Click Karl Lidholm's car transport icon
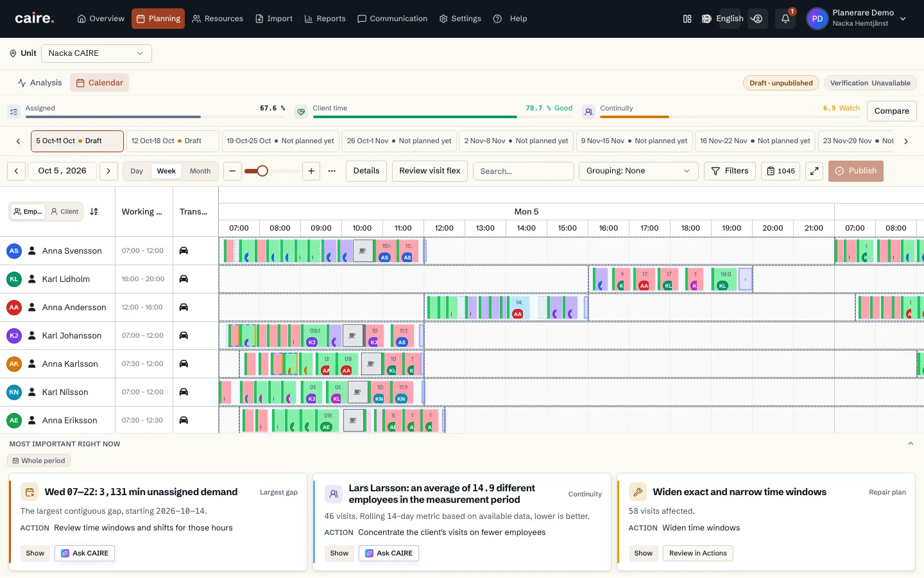The width and height of the screenshot is (924, 578). coord(184,279)
